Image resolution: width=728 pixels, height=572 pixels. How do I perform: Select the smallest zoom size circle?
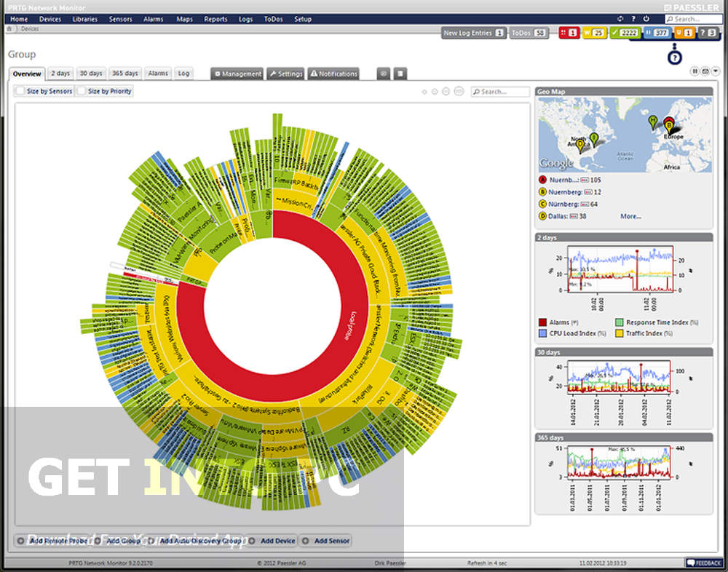pos(424,92)
